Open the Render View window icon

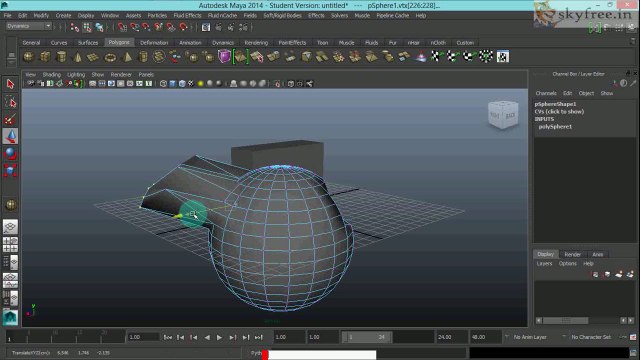click(206, 27)
